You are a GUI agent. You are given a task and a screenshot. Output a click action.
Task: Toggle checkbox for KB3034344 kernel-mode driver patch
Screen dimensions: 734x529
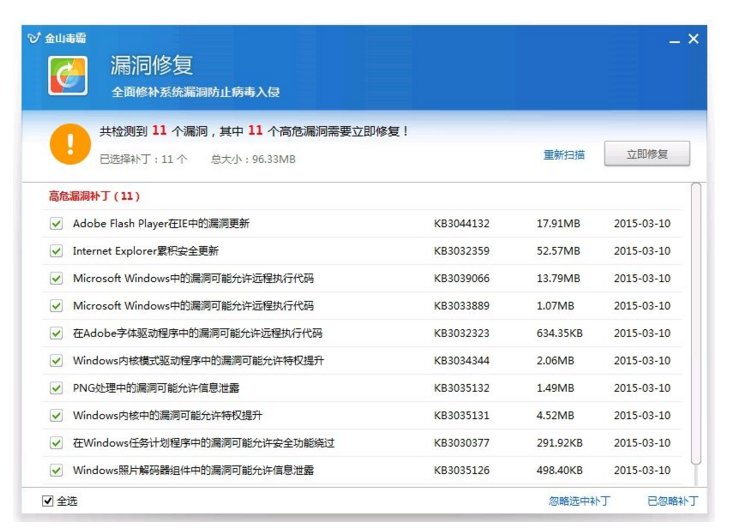56,360
